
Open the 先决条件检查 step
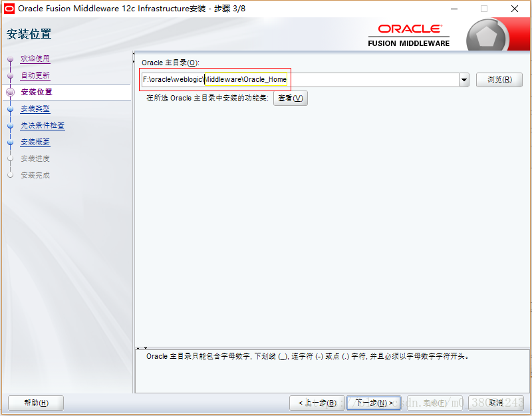(43, 125)
